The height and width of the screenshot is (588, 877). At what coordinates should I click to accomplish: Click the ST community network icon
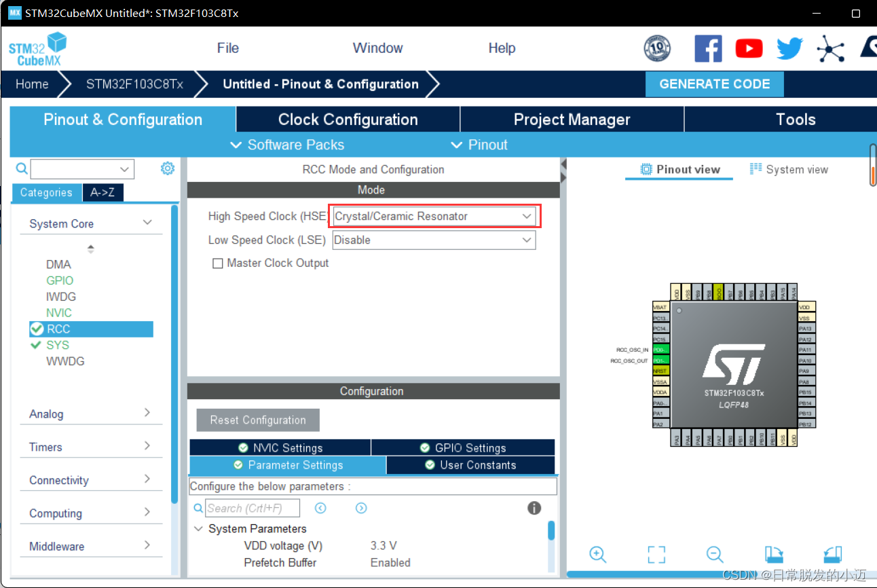[830, 48]
